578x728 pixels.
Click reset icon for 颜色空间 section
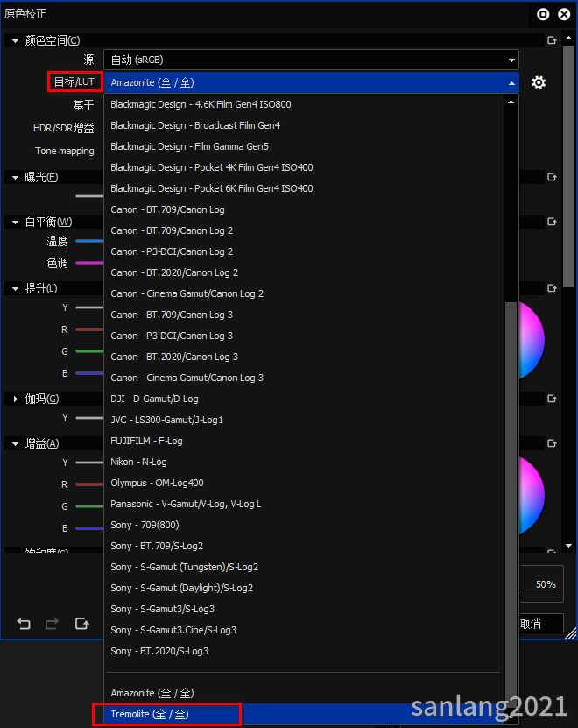(x=552, y=40)
